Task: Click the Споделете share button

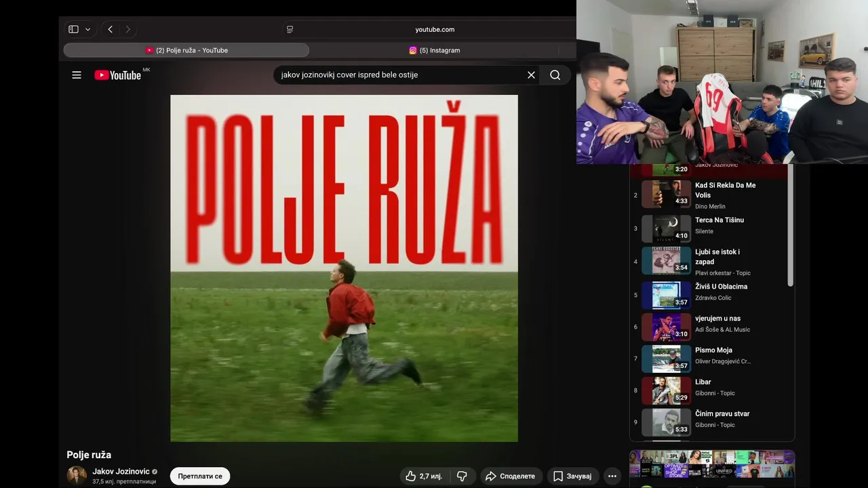Action: pyautogui.click(x=511, y=476)
